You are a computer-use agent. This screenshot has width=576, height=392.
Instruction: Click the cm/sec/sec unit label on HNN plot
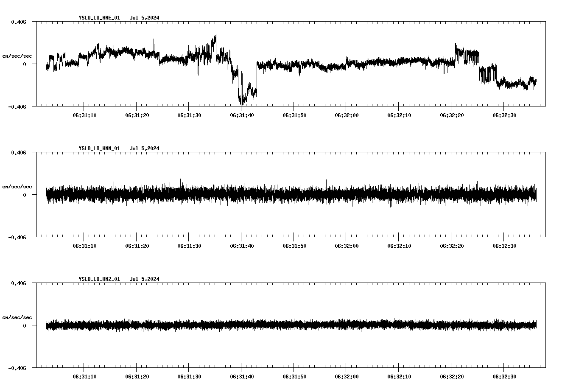coord(17,186)
